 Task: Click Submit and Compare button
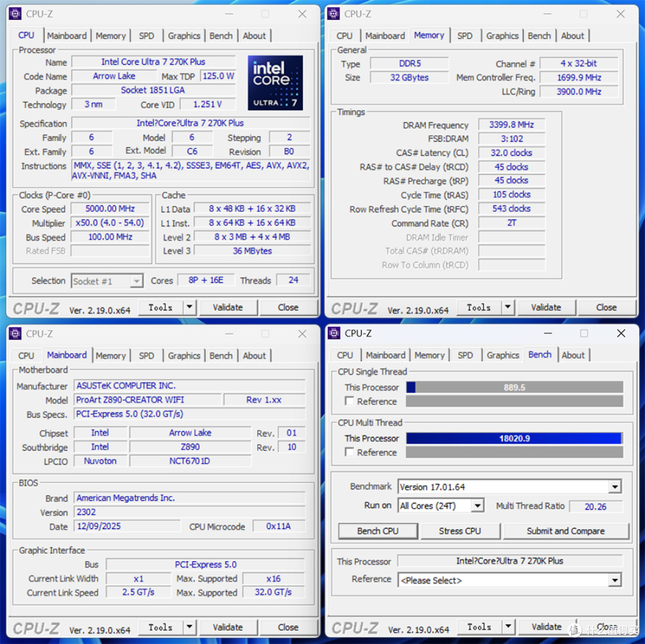(566, 531)
